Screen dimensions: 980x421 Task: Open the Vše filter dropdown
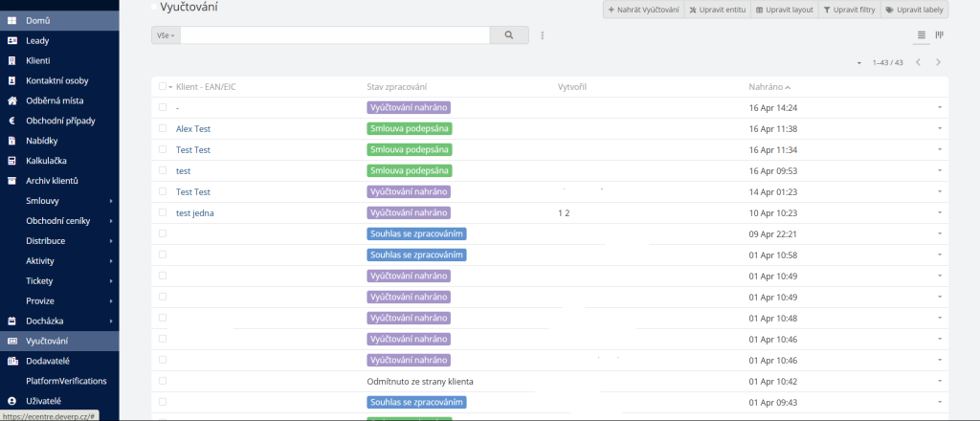pos(166,35)
